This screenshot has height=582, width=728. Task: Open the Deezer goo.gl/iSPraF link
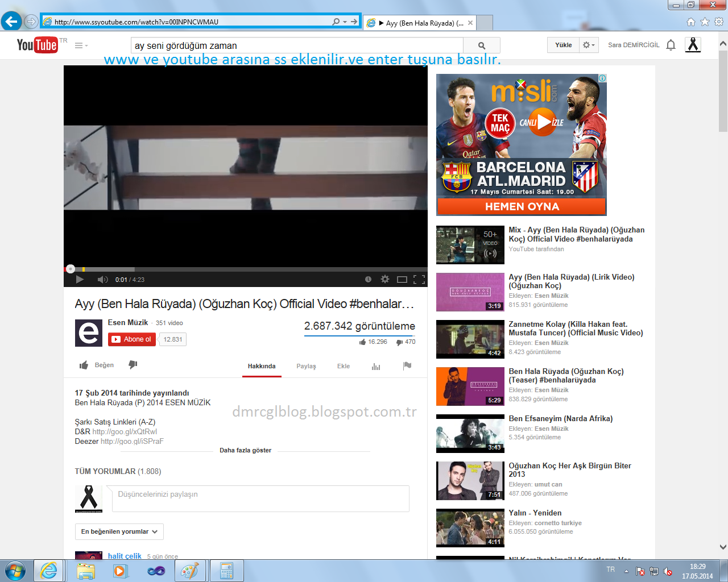132,441
